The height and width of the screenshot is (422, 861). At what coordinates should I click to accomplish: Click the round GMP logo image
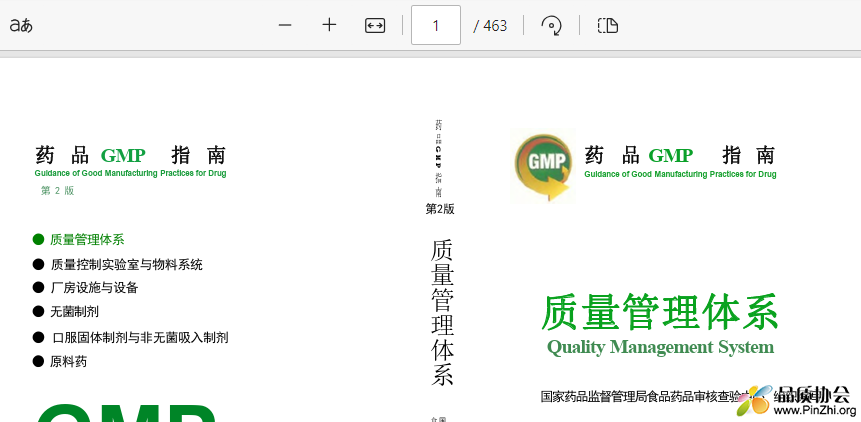pyautogui.click(x=543, y=166)
